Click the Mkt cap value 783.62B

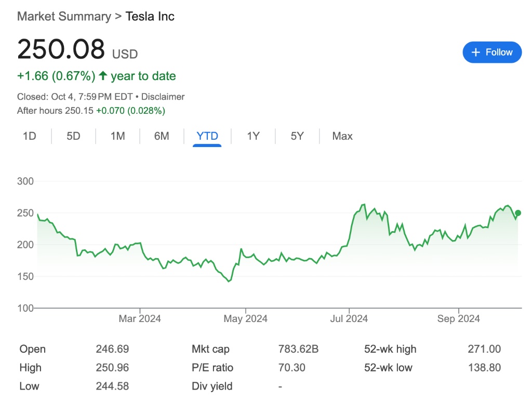click(298, 349)
